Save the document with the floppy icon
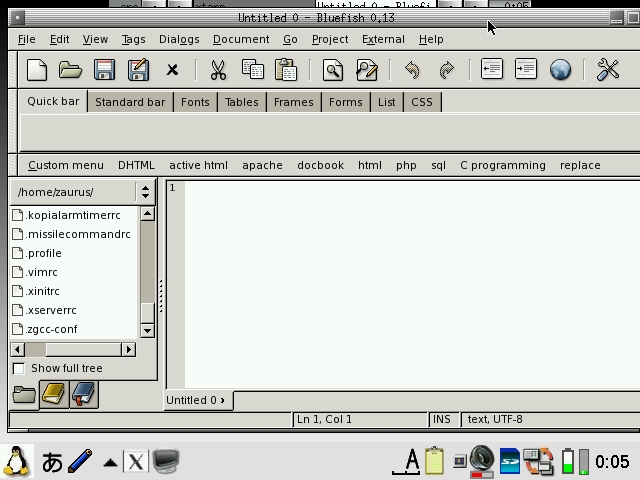The width and height of the screenshot is (640, 480). tap(104, 69)
